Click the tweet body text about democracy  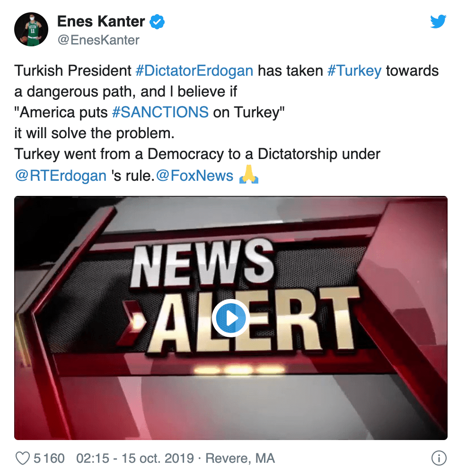pos(197,154)
